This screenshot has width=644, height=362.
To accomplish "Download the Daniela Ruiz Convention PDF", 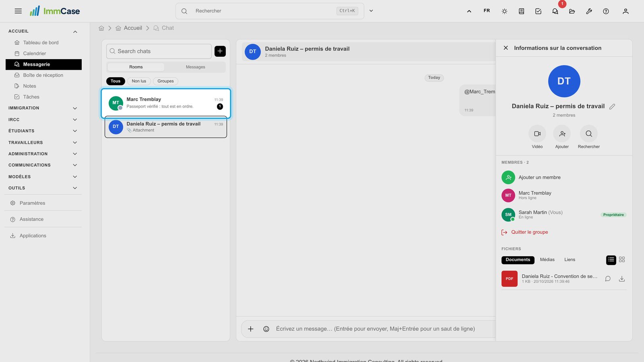I will tap(621, 279).
